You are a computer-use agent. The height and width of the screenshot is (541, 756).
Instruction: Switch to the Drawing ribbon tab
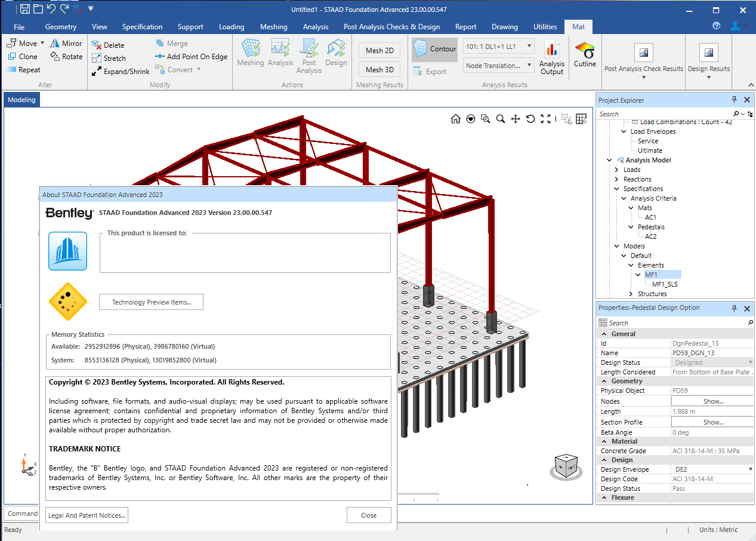pos(505,27)
